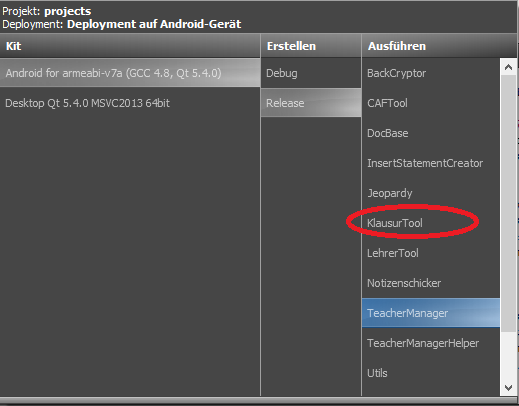The width and height of the screenshot is (519, 406).
Task: Select BackCryptor as the run target
Action: (x=431, y=73)
